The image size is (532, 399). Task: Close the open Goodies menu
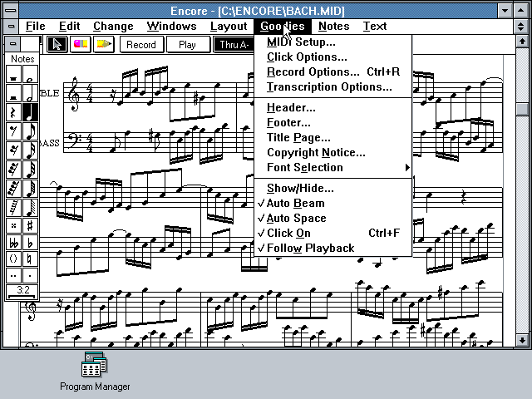point(283,26)
